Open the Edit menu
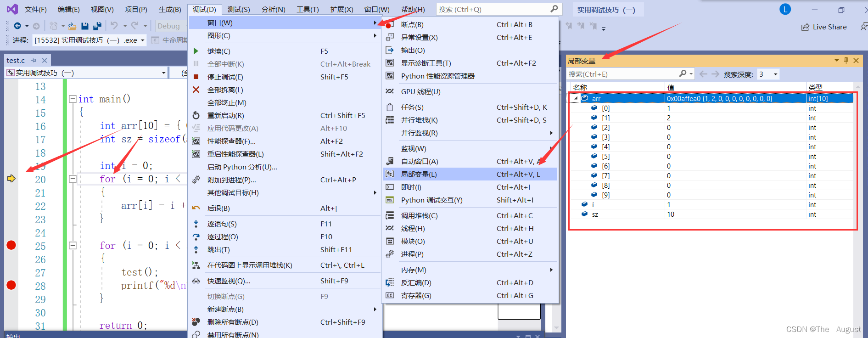Screen dimensions: 868x338 coord(68,9)
